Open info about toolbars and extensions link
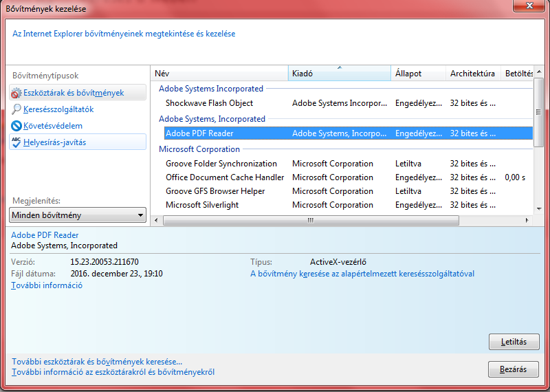Viewport: 550px width, 392px height. click(113, 372)
